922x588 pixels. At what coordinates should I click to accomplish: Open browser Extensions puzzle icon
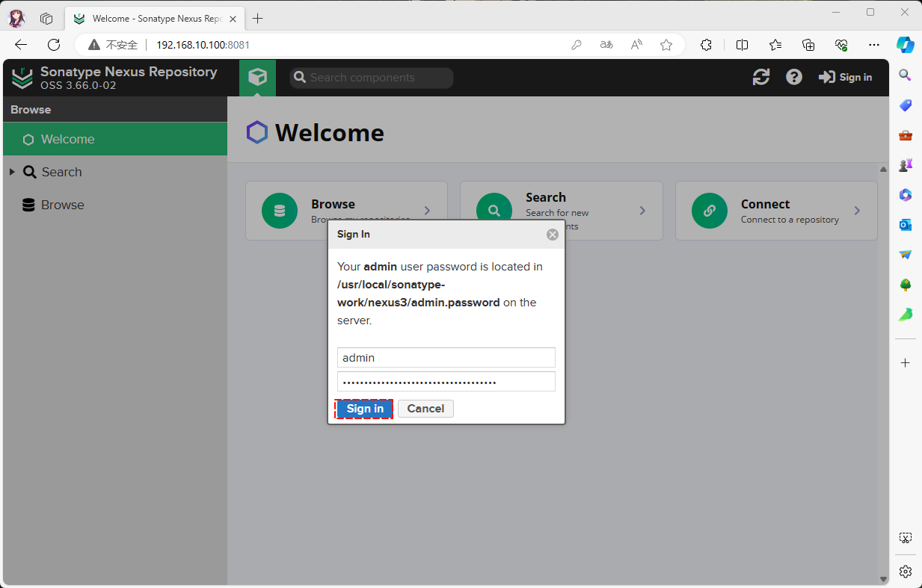(x=706, y=45)
